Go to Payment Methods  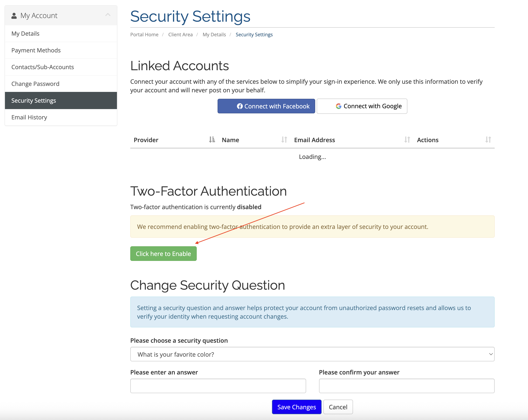click(x=36, y=50)
